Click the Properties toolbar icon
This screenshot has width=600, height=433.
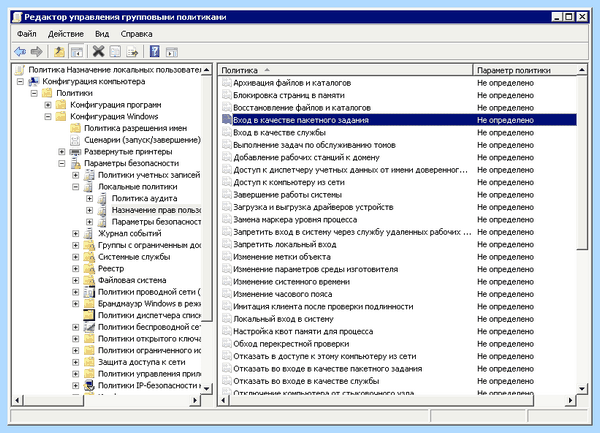[115, 51]
